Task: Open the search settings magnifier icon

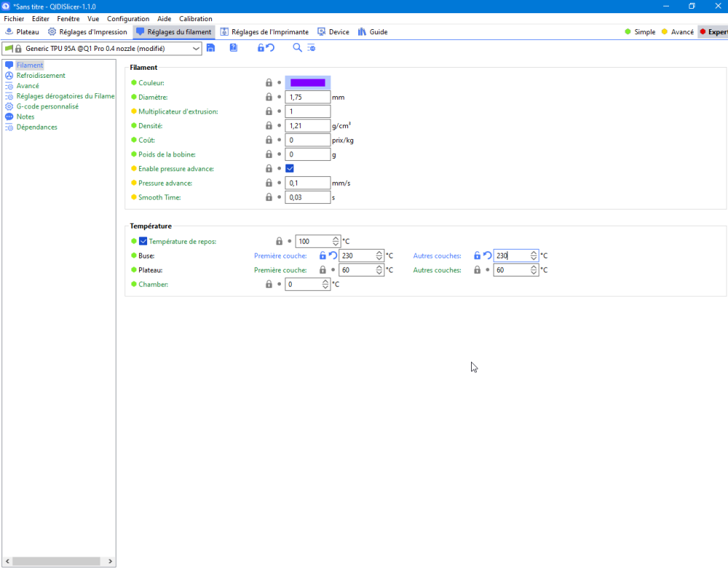Action: pyautogui.click(x=297, y=48)
